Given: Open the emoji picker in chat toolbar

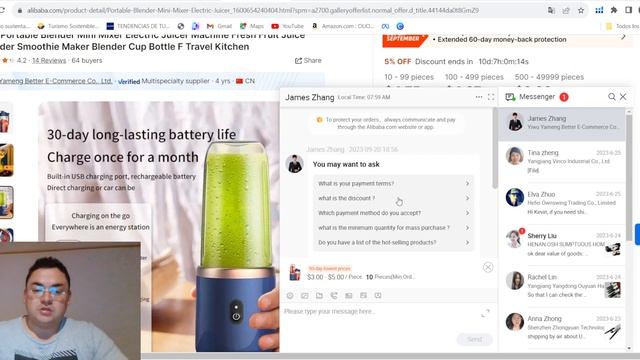Looking at the screenshot, I should [x=290, y=296].
